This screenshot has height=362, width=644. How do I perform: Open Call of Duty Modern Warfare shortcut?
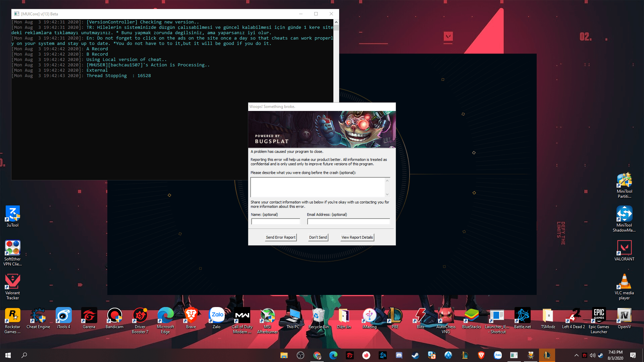[242, 321]
